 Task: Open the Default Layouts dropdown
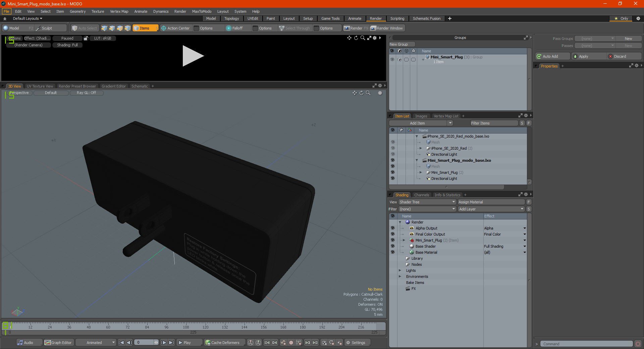(28, 18)
